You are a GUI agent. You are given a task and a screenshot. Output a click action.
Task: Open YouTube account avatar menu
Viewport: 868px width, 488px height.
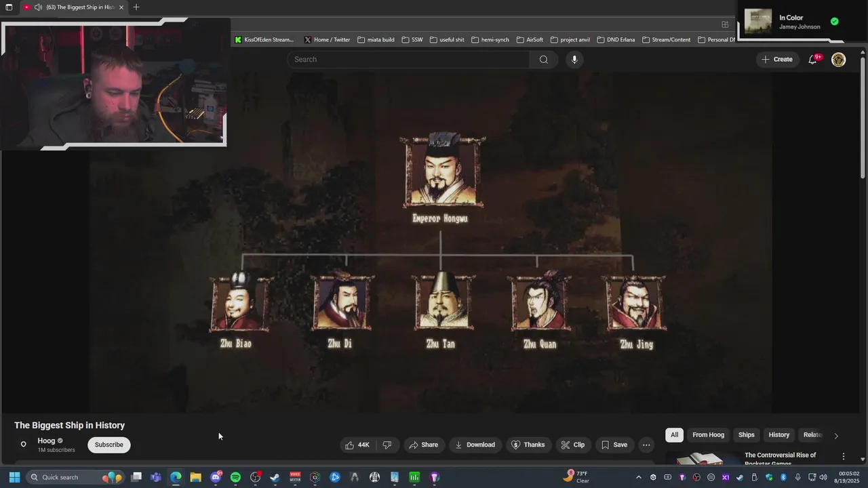point(839,60)
